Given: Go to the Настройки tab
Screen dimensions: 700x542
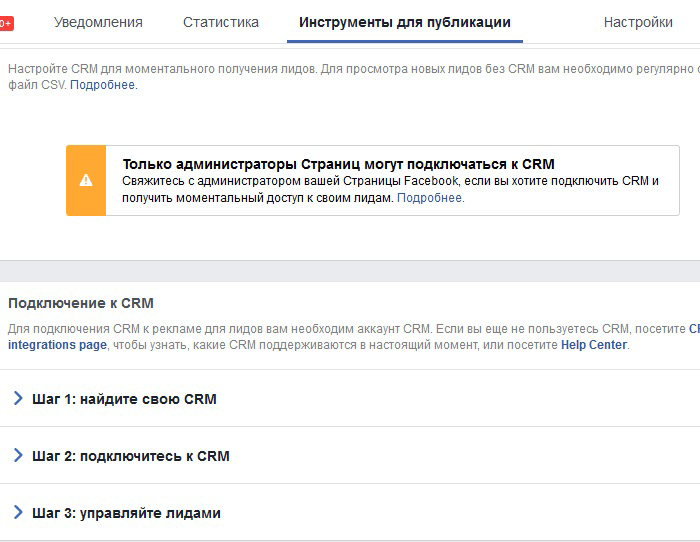Looking at the screenshot, I should tap(638, 22).
